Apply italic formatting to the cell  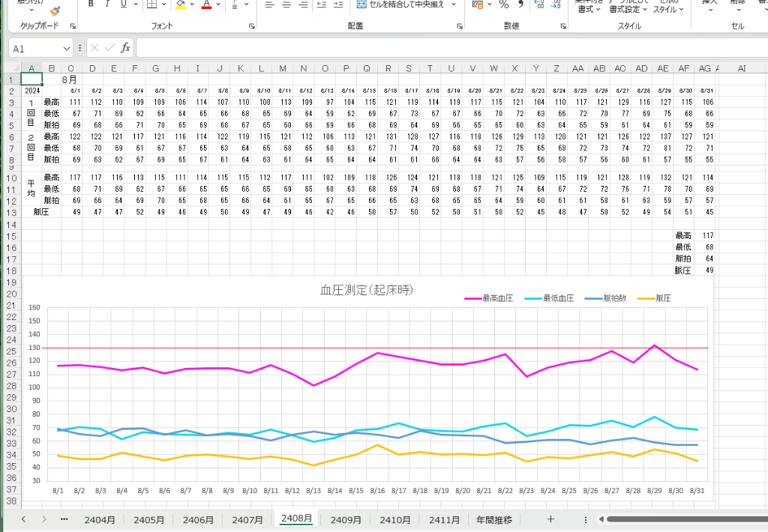pyautogui.click(x=108, y=4)
